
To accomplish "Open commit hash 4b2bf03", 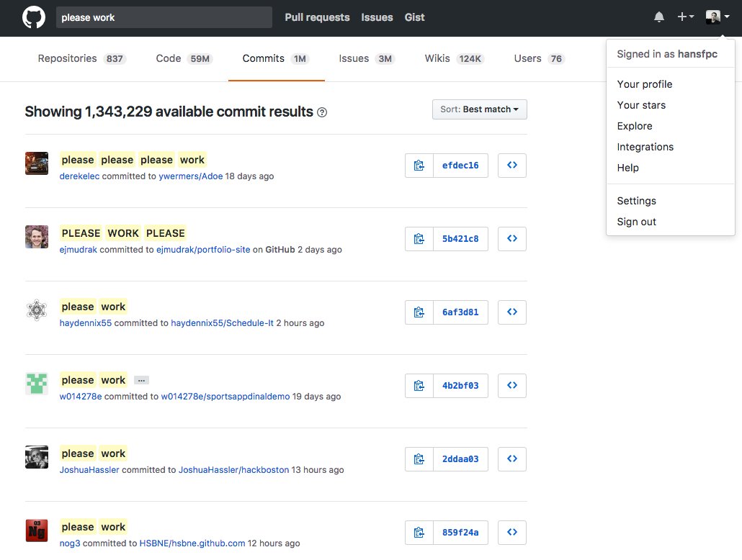I will pyautogui.click(x=460, y=386).
